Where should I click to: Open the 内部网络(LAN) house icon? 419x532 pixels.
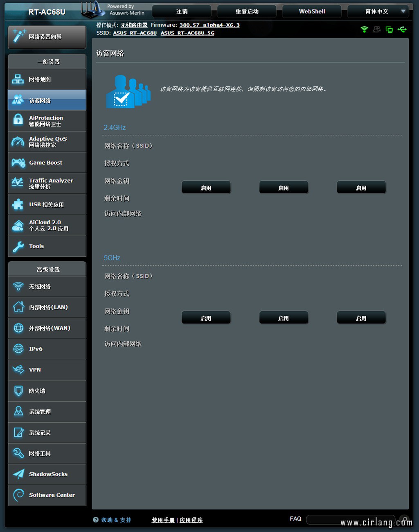coord(18,307)
